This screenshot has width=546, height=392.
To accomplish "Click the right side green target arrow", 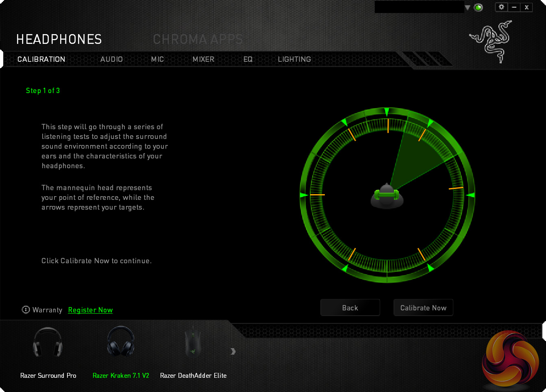I will tap(470, 195).
